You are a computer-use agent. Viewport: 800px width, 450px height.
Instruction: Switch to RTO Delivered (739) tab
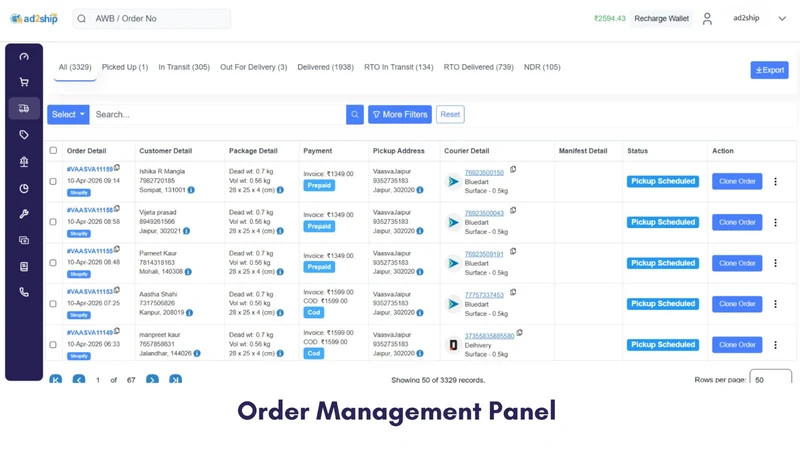[x=479, y=67]
